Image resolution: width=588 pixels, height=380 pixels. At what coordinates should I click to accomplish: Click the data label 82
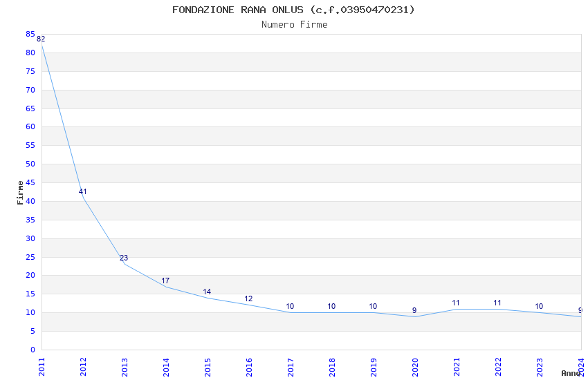tap(41, 39)
